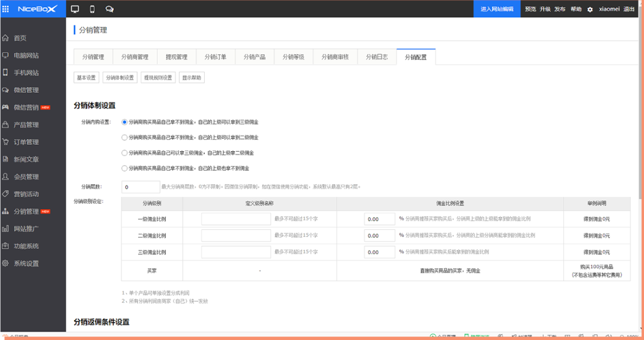Select radio option 上级可以拿到三级佣金
This screenshot has height=340, width=644.
124,122
